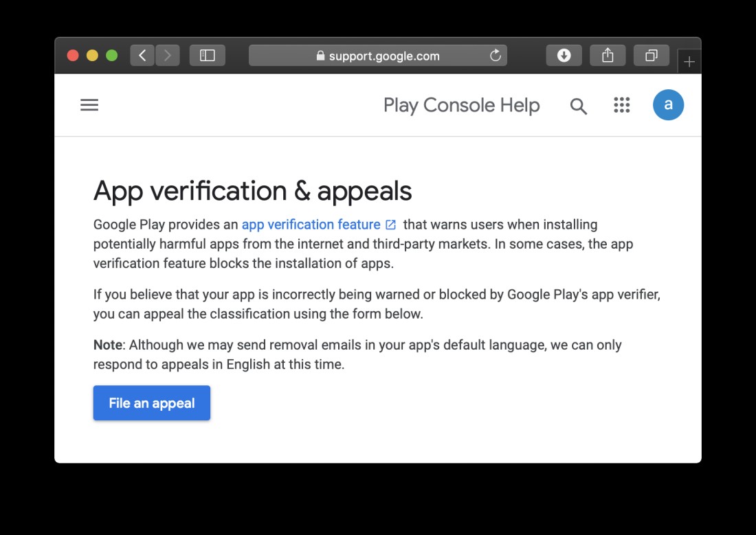Viewport: 756px width, 535px height.
Task: Open search in Play Console Help
Action: point(579,106)
